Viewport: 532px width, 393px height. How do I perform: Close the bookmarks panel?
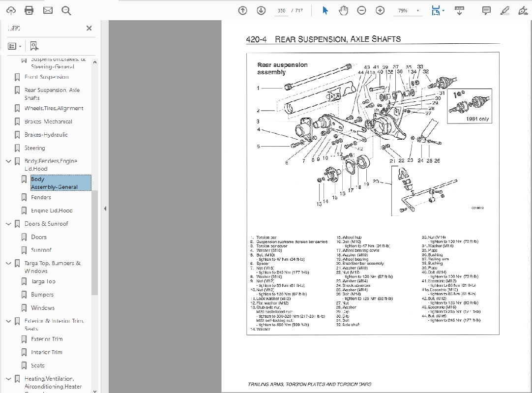[x=89, y=28]
